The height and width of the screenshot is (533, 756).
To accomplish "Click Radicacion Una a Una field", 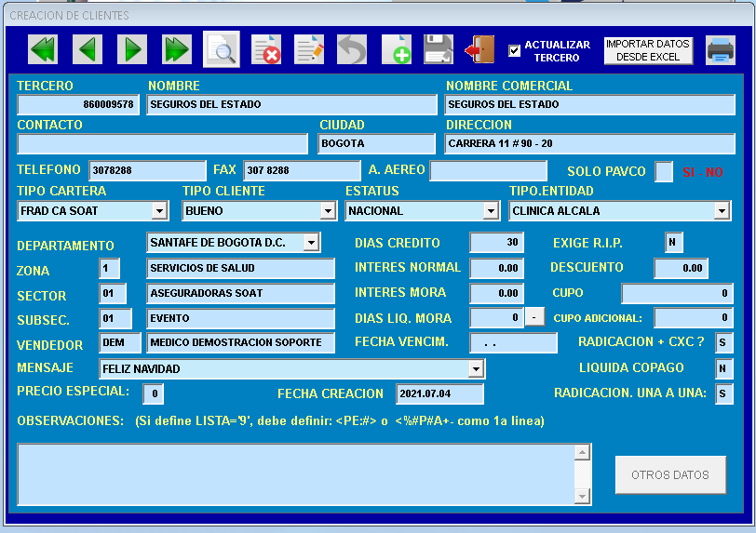I will (x=724, y=393).
